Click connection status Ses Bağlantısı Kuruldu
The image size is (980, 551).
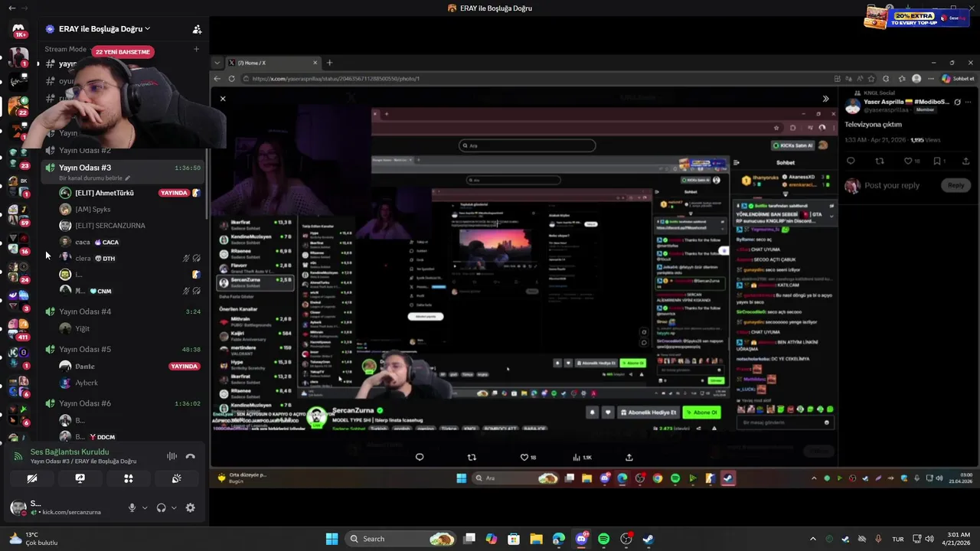(70, 452)
